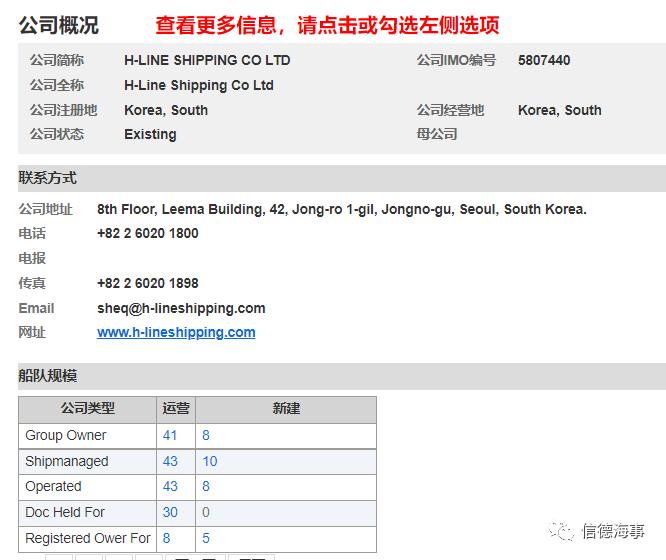Open Registered Ower For operating count 8
Screen dimensions: 666x560
click(166, 538)
